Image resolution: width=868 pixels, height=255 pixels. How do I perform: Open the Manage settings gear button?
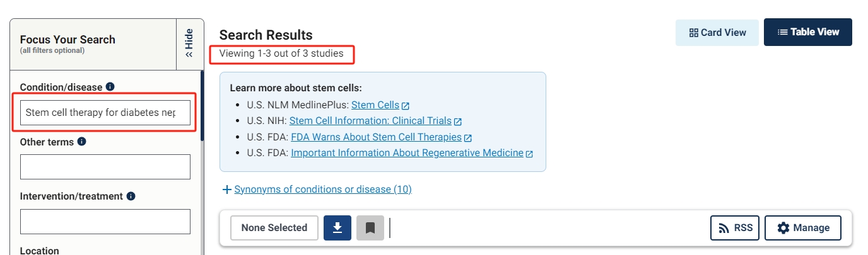click(x=802, y=228)
